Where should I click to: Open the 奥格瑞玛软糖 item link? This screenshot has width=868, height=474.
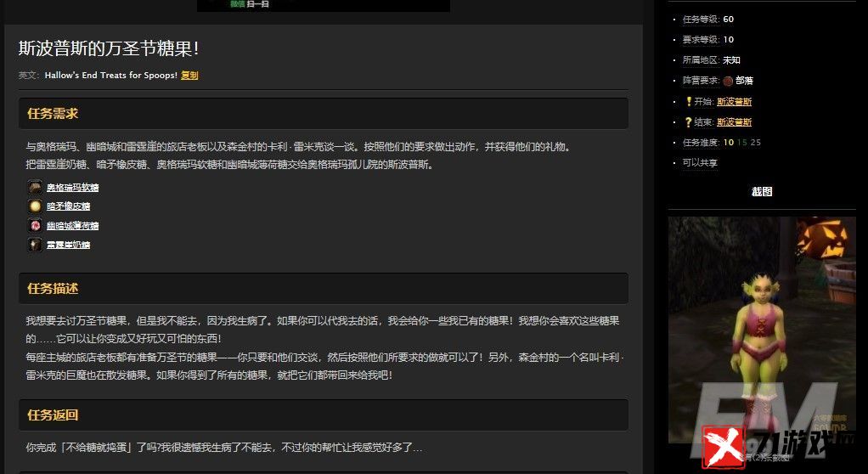(72, 188)
